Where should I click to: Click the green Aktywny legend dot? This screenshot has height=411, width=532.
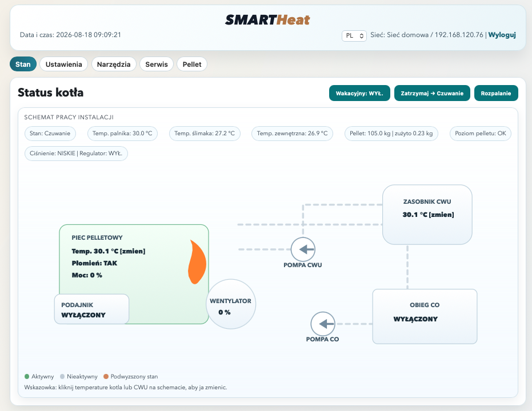click(27, 376)
